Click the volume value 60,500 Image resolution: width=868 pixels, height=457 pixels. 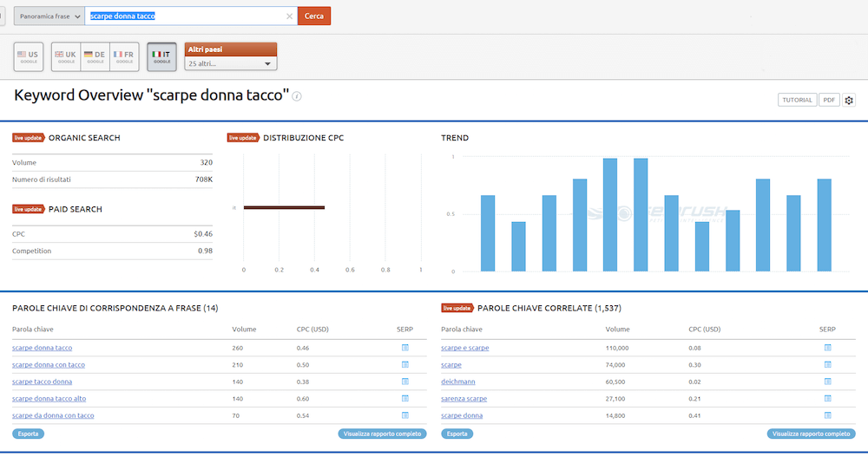(615, 382)
